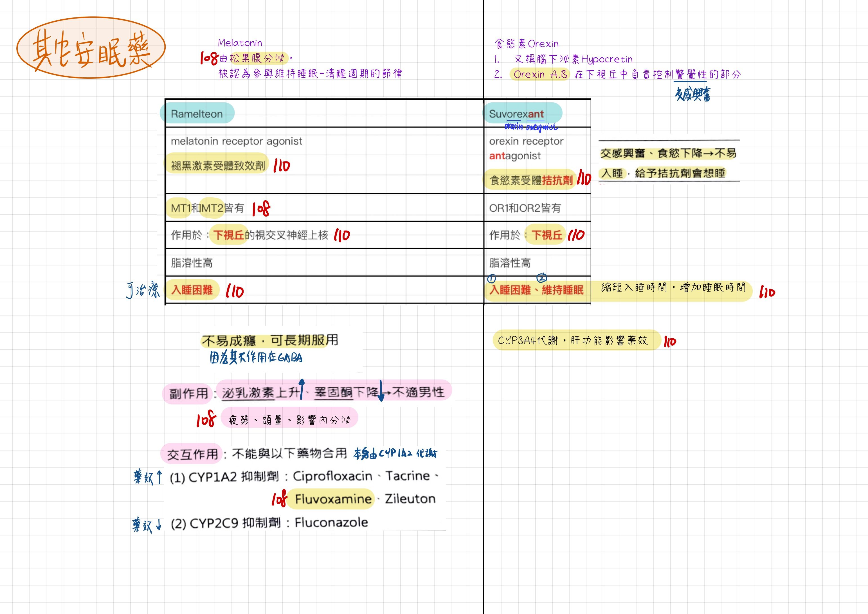Click the circled number 1 annotation
This screenshot has height=614, width=868.
(x=491, y=279)
